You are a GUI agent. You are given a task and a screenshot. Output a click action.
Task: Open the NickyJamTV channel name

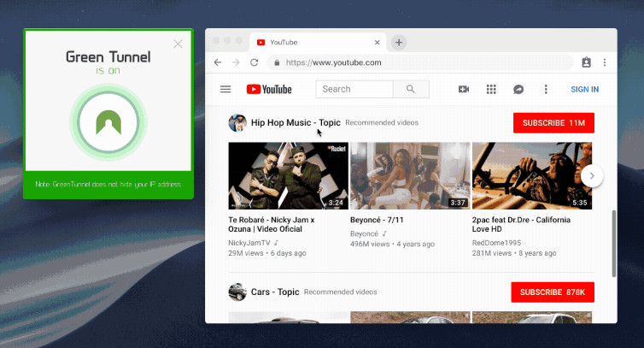(x=249, y=243)
